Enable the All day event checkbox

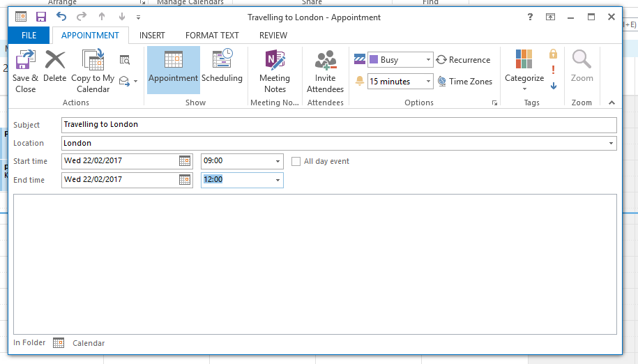click(296, 162)
